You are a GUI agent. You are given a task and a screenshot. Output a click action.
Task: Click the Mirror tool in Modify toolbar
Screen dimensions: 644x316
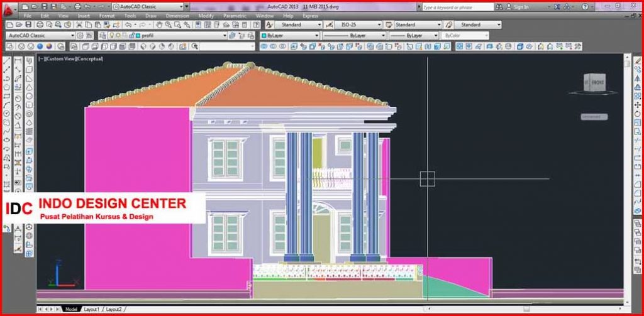pos(638,79)
